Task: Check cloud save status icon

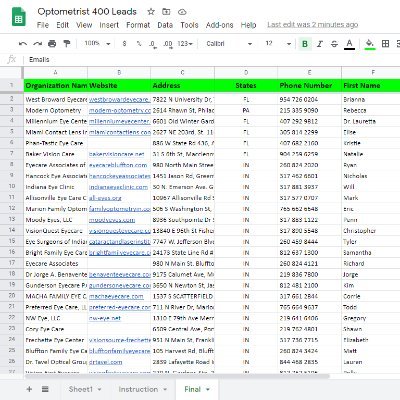Action: (x=182, y=12)
